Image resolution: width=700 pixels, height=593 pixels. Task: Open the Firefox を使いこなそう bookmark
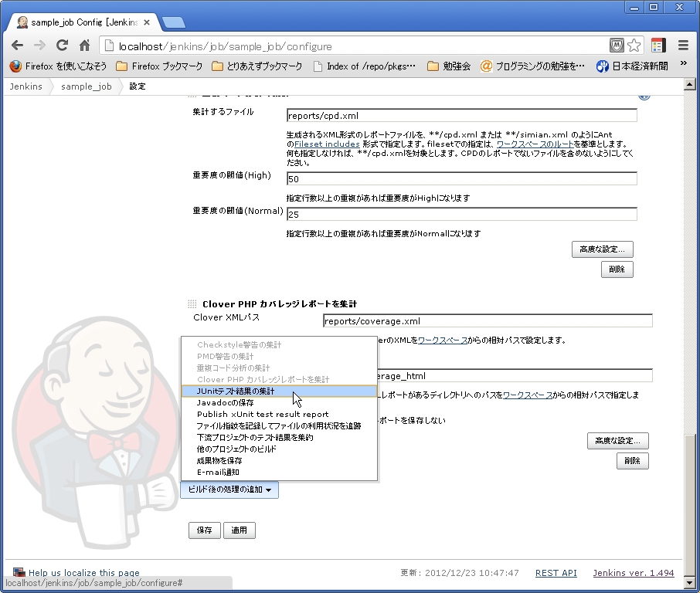click(x=58, y=66)
